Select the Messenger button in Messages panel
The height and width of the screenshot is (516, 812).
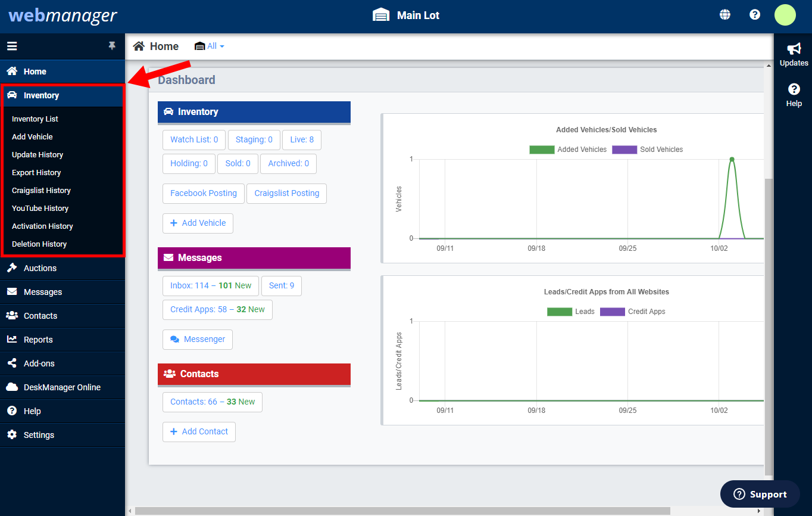[197, 339]
